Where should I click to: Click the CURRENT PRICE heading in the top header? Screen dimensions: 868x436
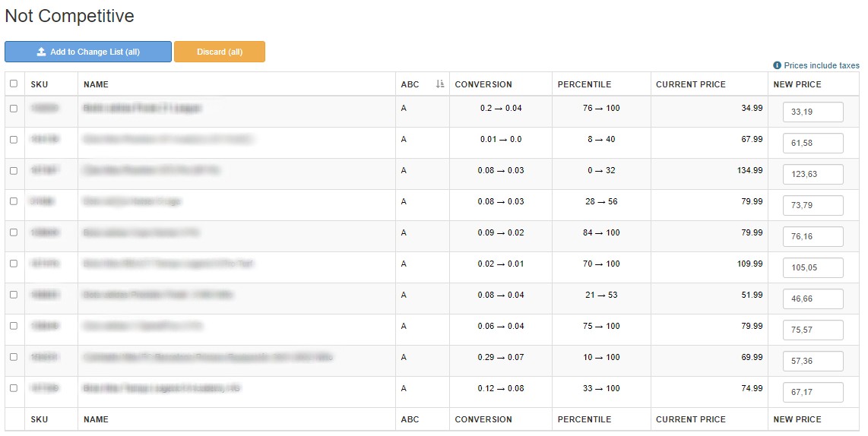690,84
